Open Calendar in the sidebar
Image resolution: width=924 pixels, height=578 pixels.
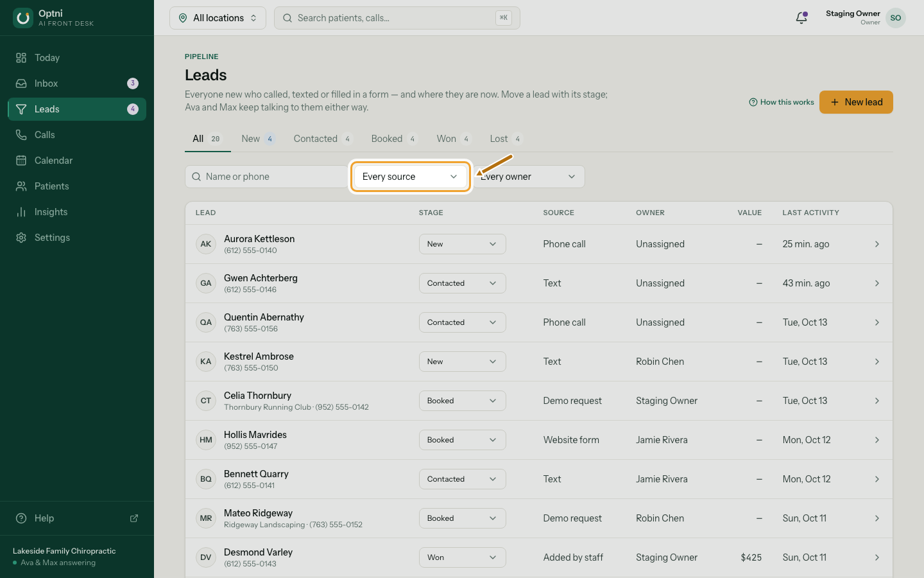(x=77, y=161)
